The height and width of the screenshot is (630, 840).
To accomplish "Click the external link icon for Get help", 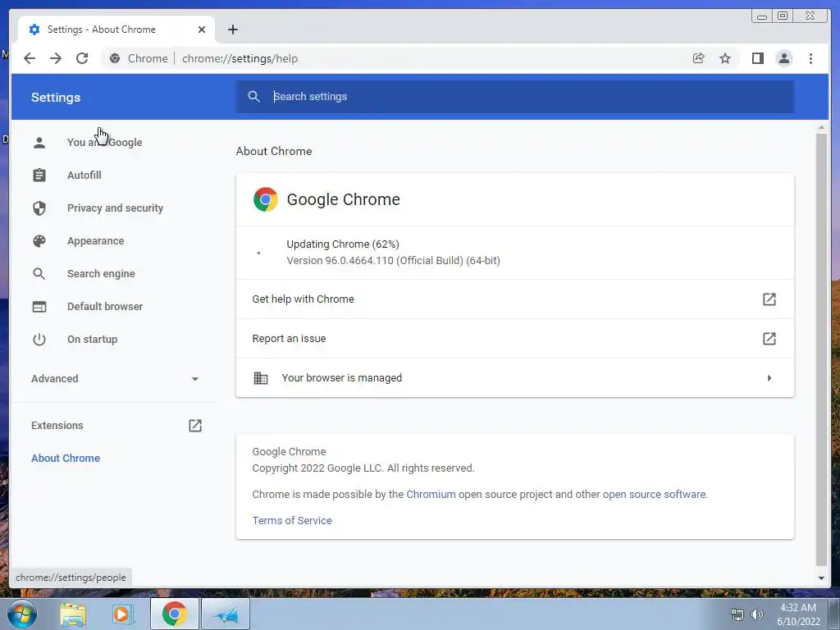I will (x=769, y=299).
